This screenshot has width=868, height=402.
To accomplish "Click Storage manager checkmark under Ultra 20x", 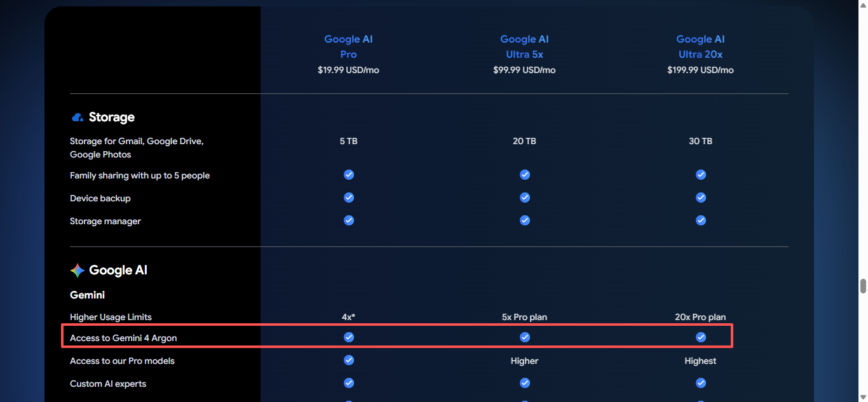I will [701, 220].
